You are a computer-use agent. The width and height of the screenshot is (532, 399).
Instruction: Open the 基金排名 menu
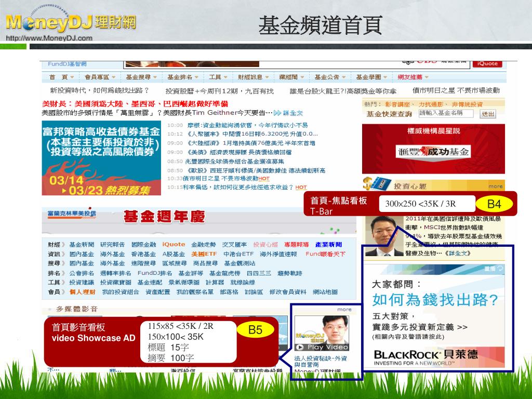[182, 77]
